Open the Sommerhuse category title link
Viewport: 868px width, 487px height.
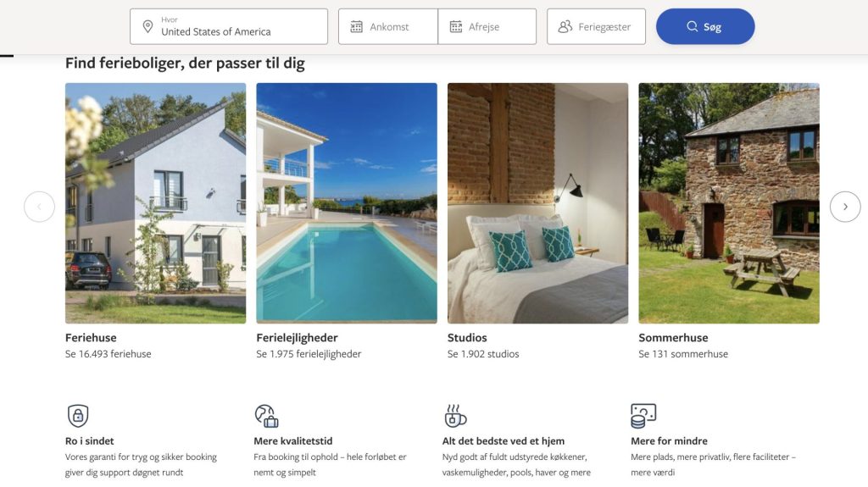(673, 338)
